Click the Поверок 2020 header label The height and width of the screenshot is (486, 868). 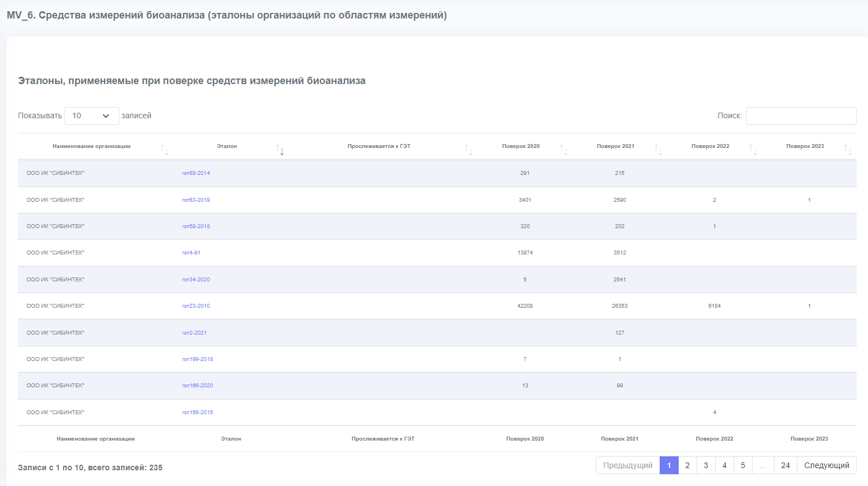521,146
